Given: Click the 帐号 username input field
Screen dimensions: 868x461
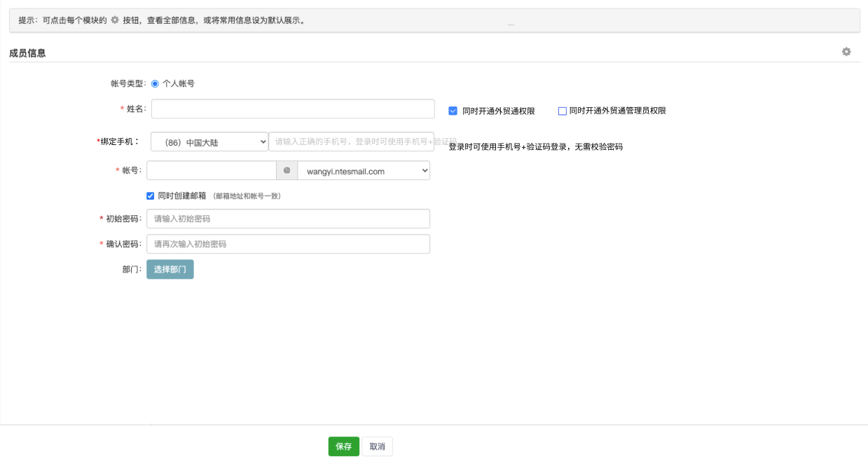Looking at the screenshot, I should pos(212,171).
